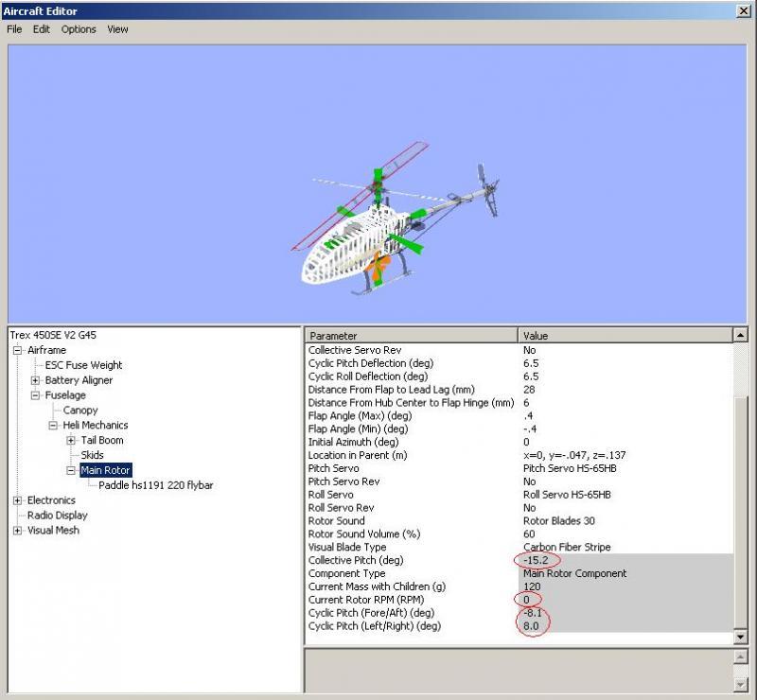This screenshot has width=757, height=700.
Task: Click the Visual Blade Type value
Action: [x=567, y=547]
